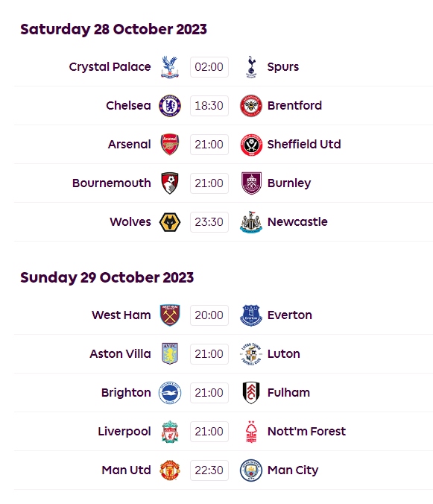This screenshot has width=433, height=504.
Task: Open the Sheffield Utd team link
Action: [304, 145]
